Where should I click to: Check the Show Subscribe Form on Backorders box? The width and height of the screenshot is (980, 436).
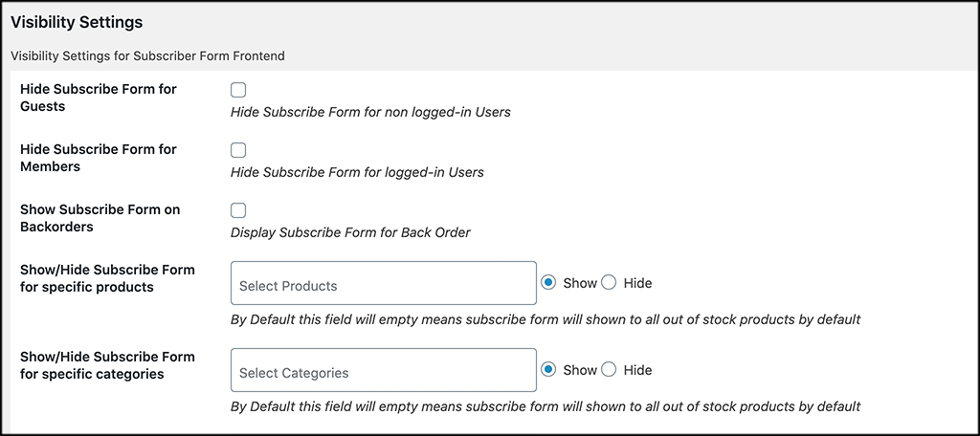coord(238,210)
